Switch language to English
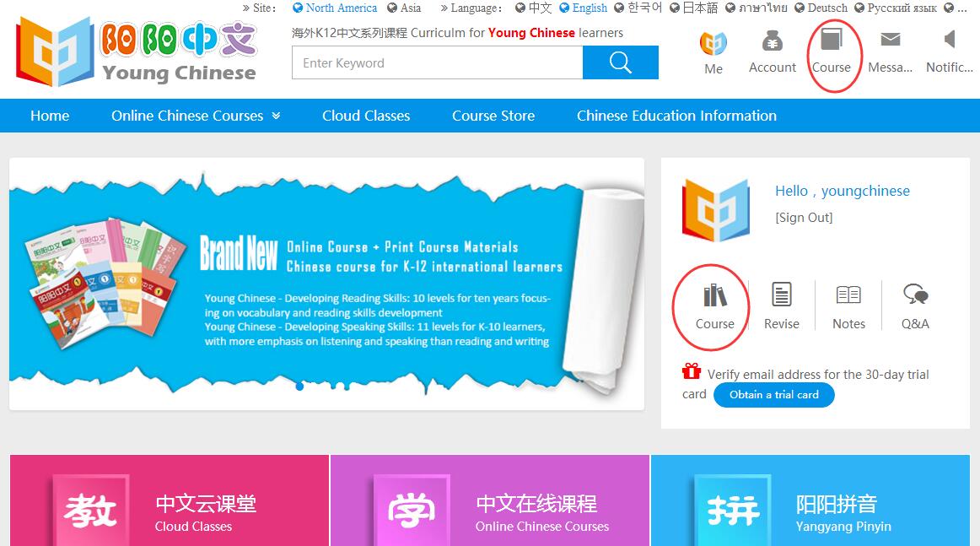Screen dimensions: 980x546 [583, 8]
